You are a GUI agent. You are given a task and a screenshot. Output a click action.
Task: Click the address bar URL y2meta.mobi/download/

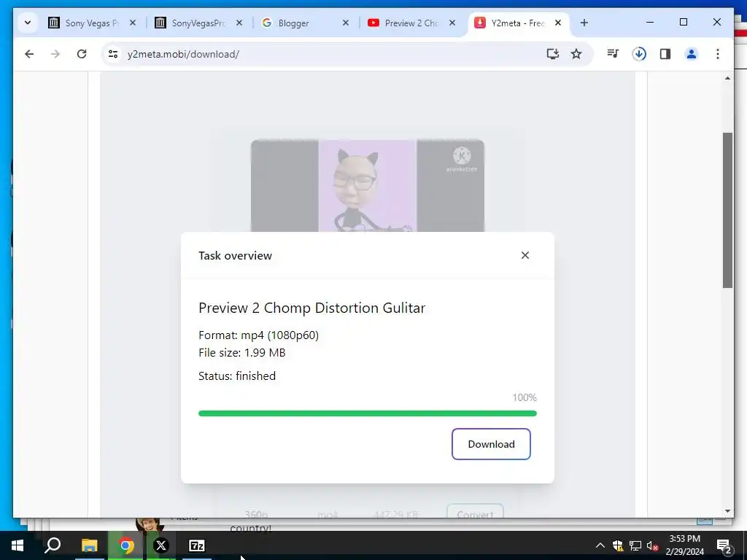click(x=183, y=54)
